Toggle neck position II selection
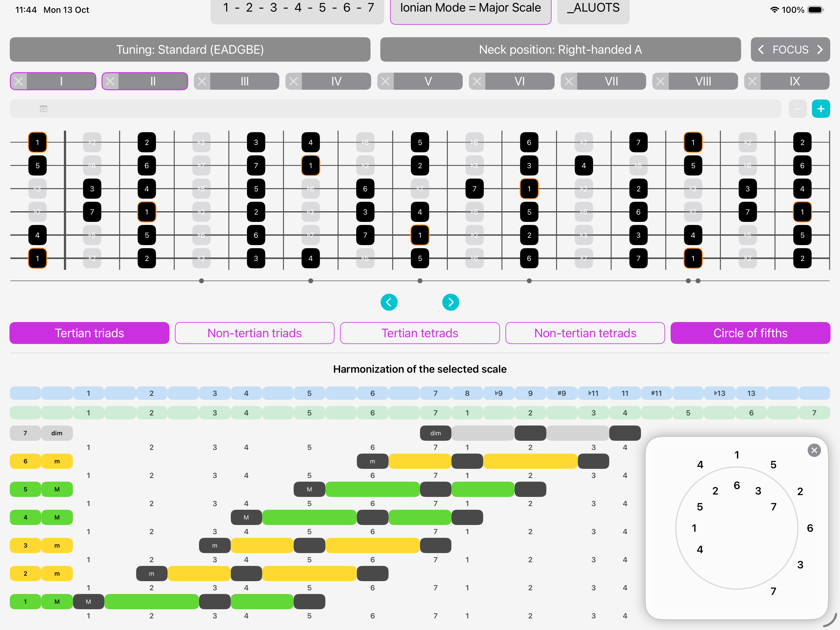The height and width of the screenshot is (630, 840). pyautogui.click(x=153, y=81)
